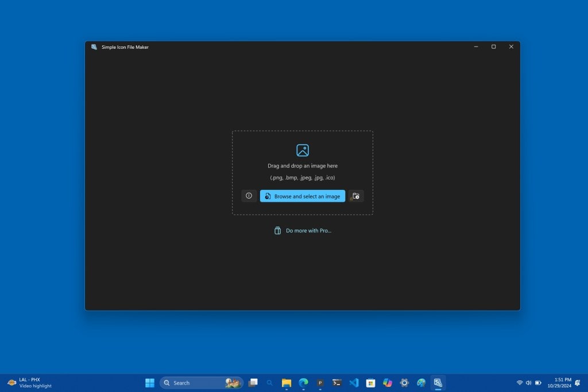Image resolution: width=588 pixels, height=392 pixels.
Task: Open Settings from the taskbar
Action: click(x=404, y=382)
